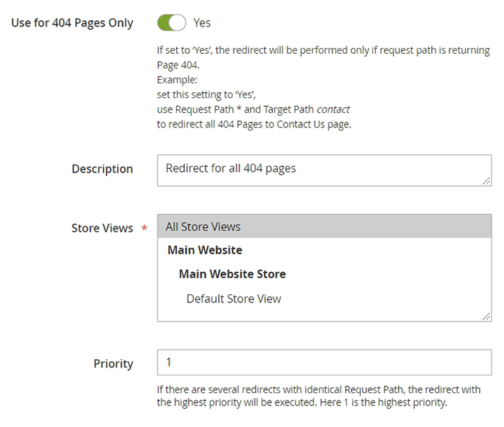Screen dimensions: 504x427
Task: Click the Priority field label
Action: (x=113, y=364)
